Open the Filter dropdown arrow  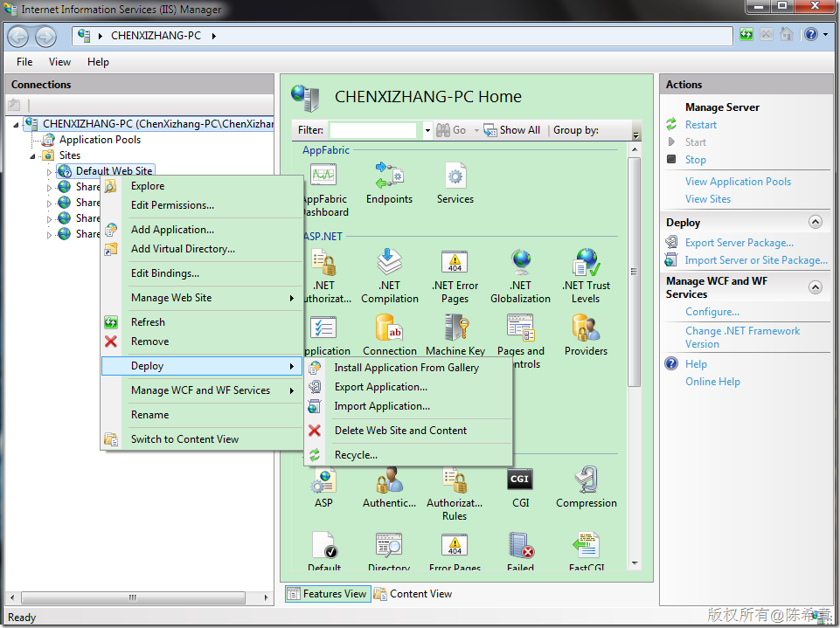click(427, 130)
